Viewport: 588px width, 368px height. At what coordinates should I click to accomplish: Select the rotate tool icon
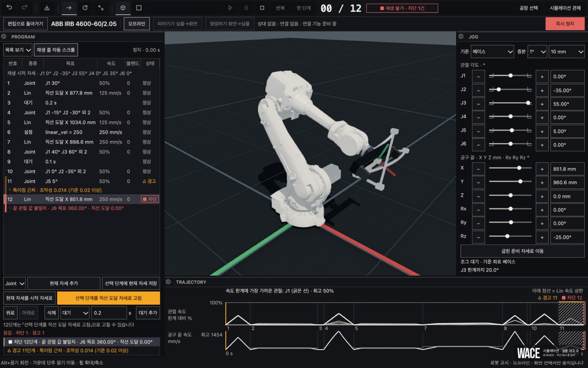(85, 8)
